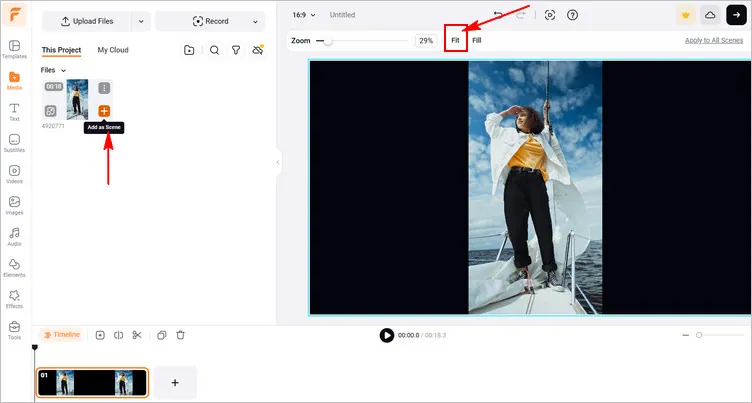This screenshot has width=752, height=403.
Task: Select the Media sidebar icon
Action: 14,81
